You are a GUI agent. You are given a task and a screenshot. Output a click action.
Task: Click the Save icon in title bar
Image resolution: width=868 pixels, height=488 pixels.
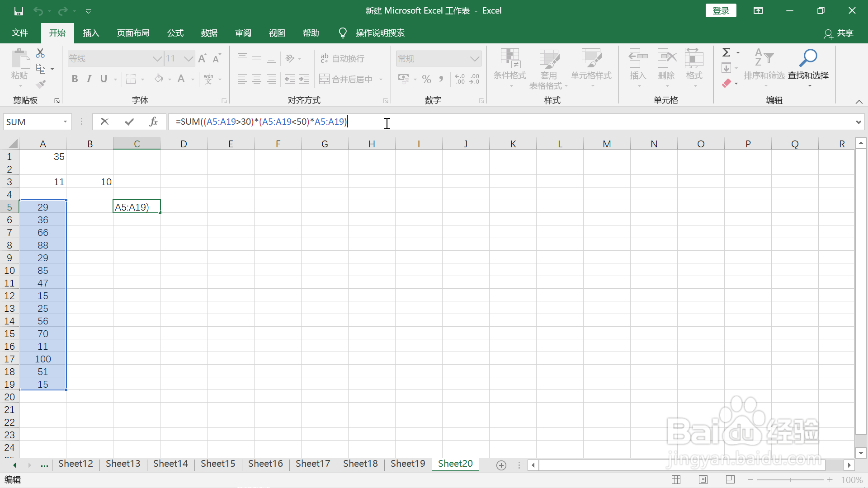click(19, 11)
